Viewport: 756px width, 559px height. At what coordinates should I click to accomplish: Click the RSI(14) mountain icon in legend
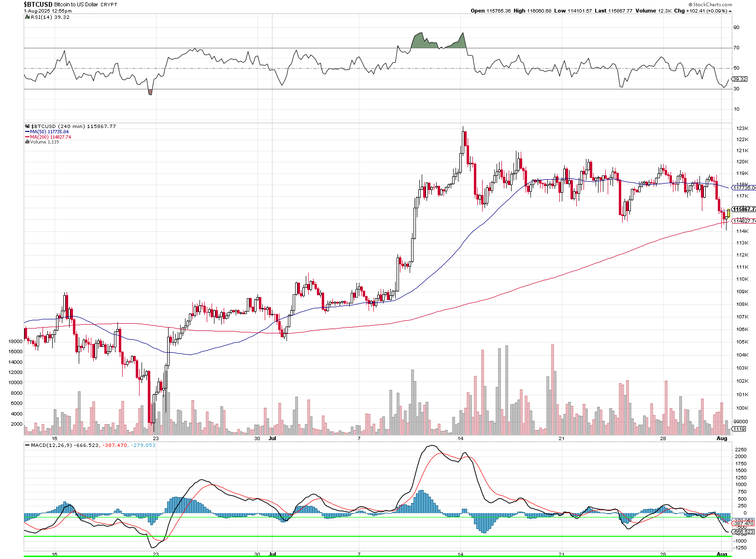27,17
